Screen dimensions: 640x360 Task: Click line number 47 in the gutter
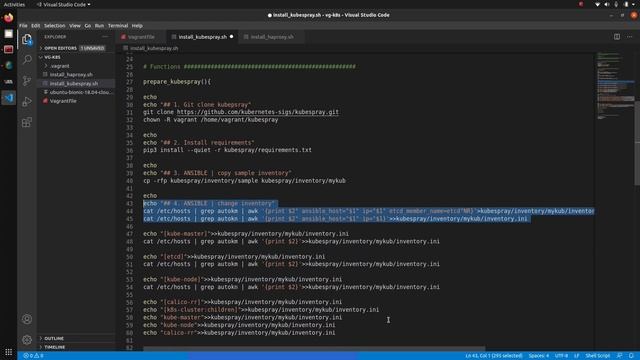coord(129,234)
